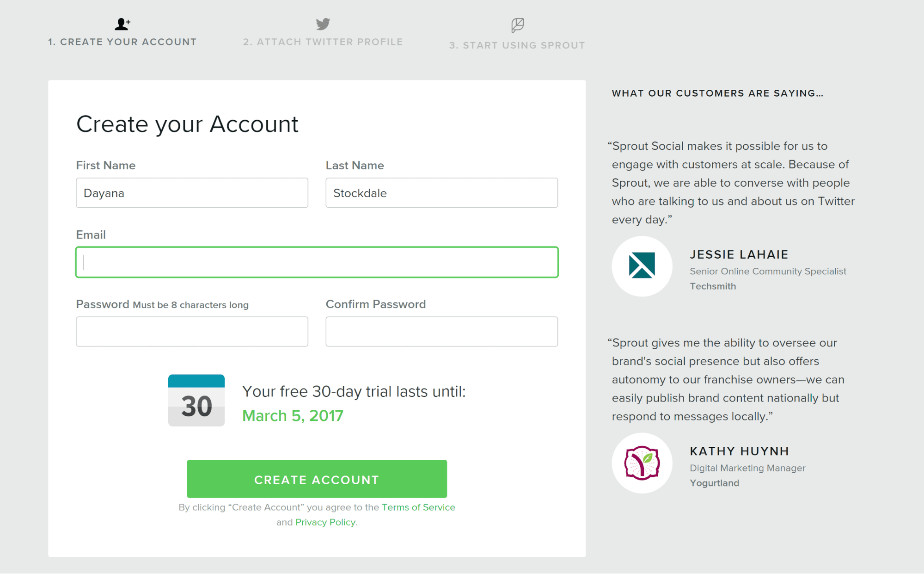Click Jessie Lahaie's name

(x=739, y=254)
